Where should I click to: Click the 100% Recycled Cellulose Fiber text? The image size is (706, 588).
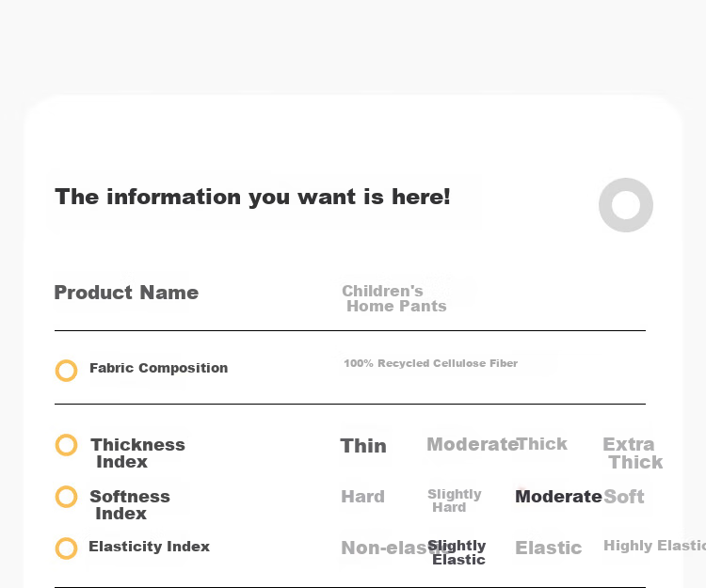click(431, 363)
